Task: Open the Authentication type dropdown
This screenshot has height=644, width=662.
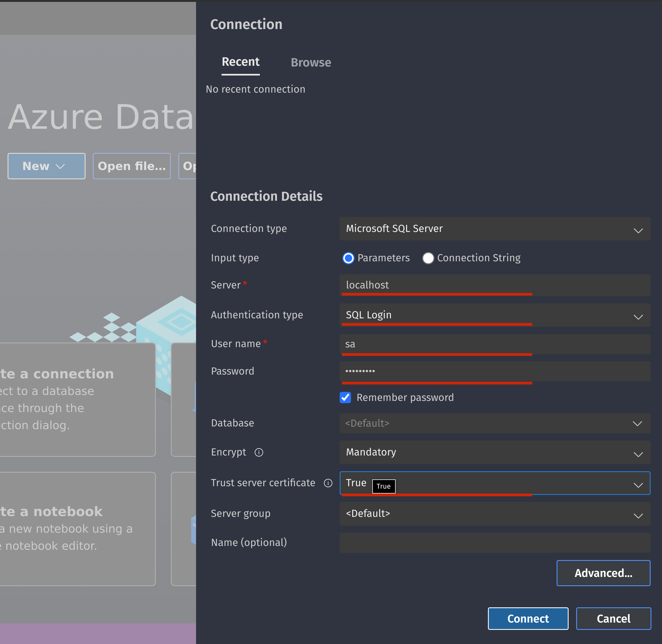Action: pyautogui.click(x=495, y=315)
